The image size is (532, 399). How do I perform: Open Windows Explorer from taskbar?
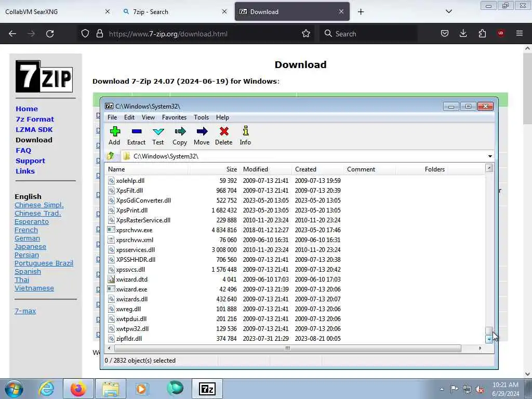coord(111,389)
